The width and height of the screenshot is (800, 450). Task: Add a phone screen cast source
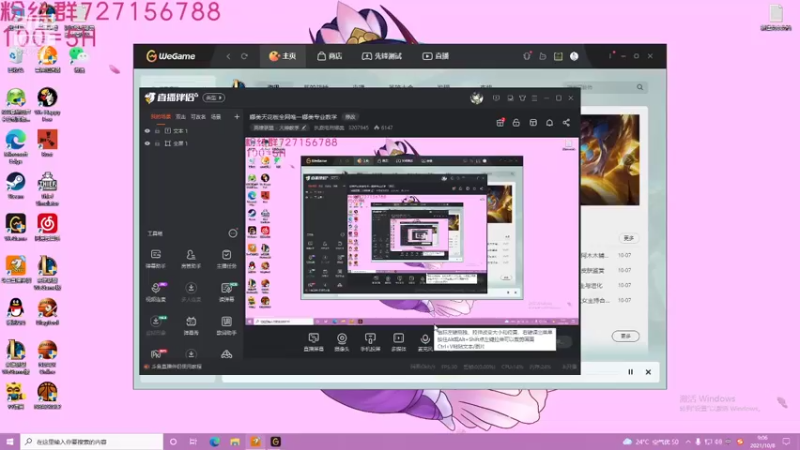coord(370,342)
